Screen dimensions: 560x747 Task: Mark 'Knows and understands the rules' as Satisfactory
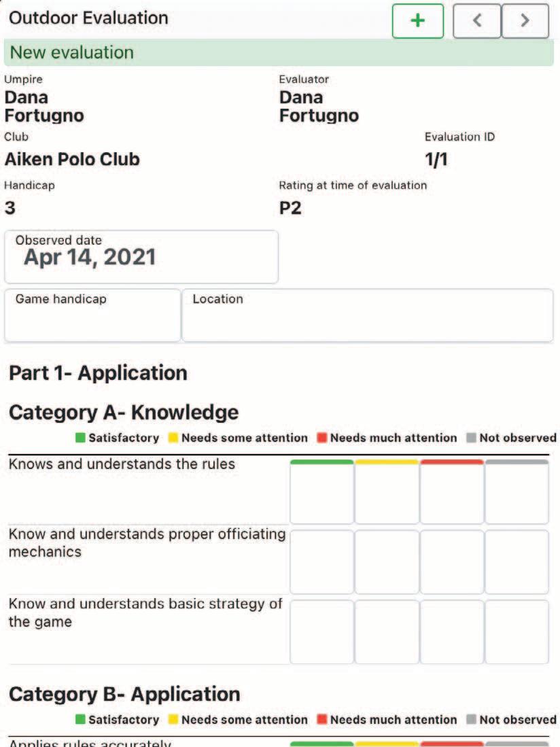point(322,492)
